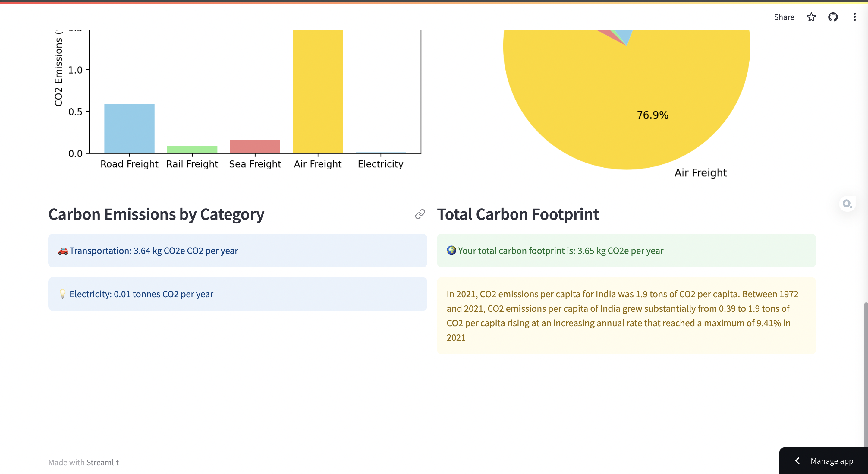Click the green Rail Freight bar

192,149
